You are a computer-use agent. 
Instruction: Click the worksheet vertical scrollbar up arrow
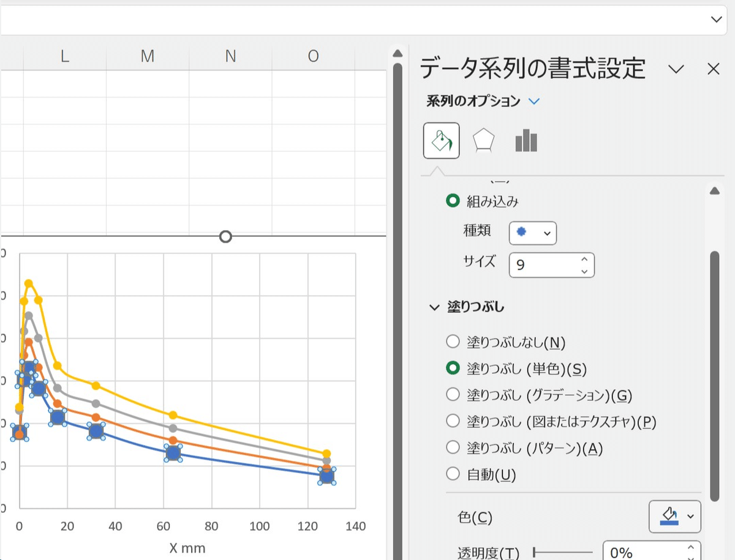pos(397,53)
